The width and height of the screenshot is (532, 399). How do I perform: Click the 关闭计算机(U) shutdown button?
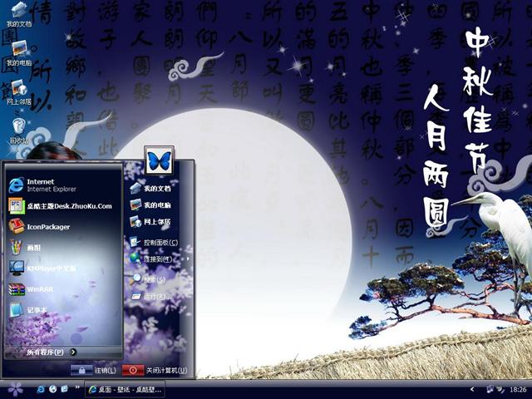click(x=155, y=370)
